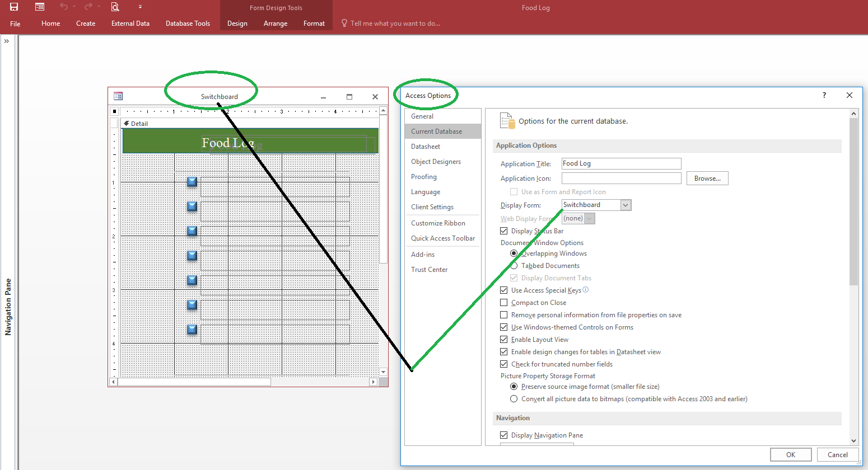Click the Redo arrow icon
This screenshot has width=868, height=470.
point(88,7)
